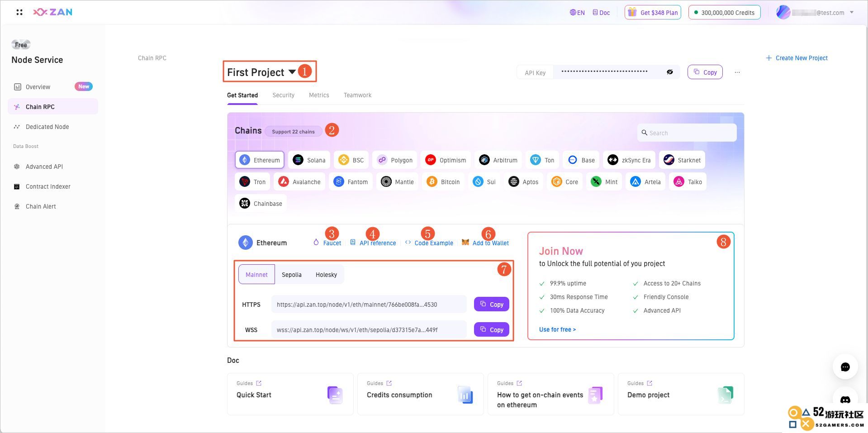Switch to the Security tab
The height and width of the screenshot is (433, 868).
coord(283,95)
